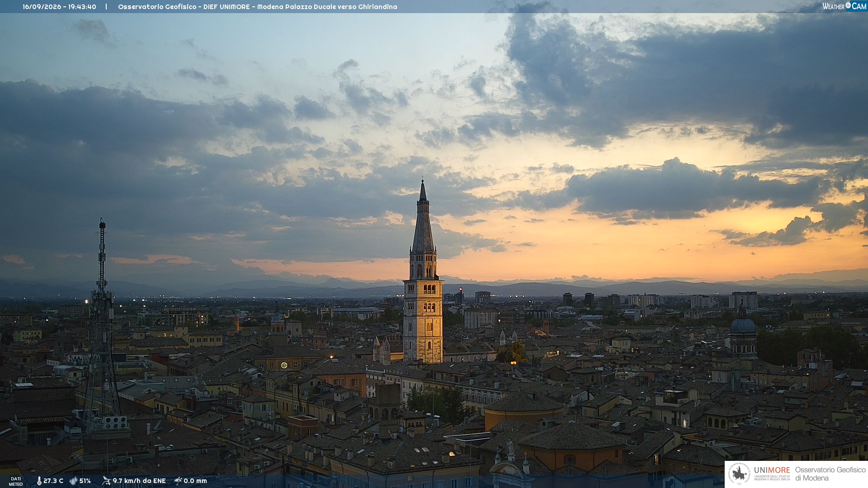Click the 27.3 C temperature reading
868x488 pixels.
tap(53, 481)
